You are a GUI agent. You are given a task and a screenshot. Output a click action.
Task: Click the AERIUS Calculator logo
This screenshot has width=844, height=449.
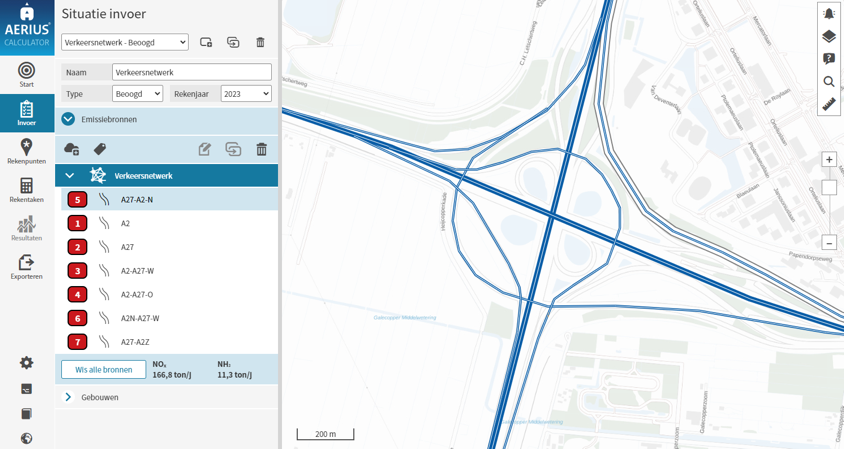[27, 27]
